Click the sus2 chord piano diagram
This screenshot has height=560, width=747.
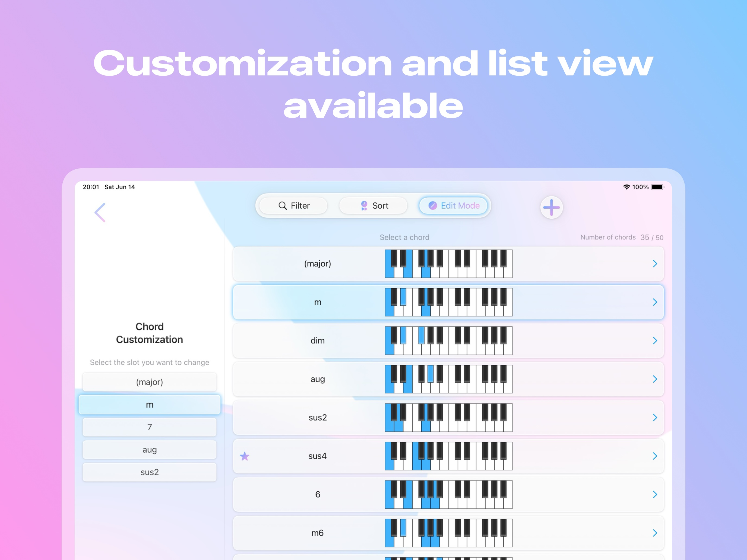pos(449,418)
